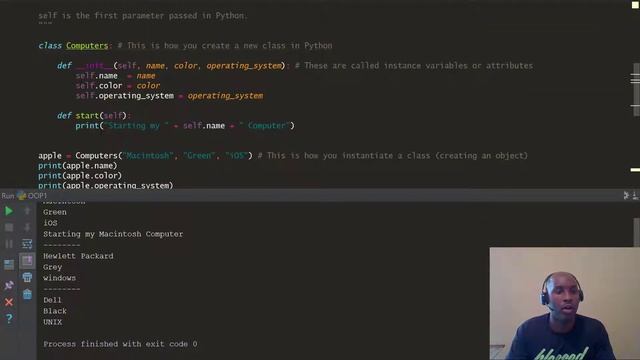Open Help with the question mark icon
Image resolution: width=640 pixels, height=360 pixels.
coord(9,318)
